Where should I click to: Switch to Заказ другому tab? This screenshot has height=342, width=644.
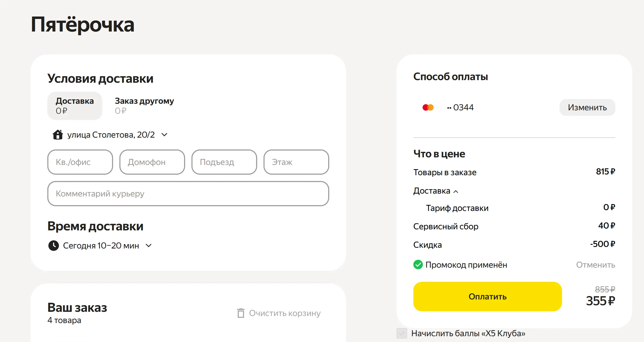click(144, 106)
